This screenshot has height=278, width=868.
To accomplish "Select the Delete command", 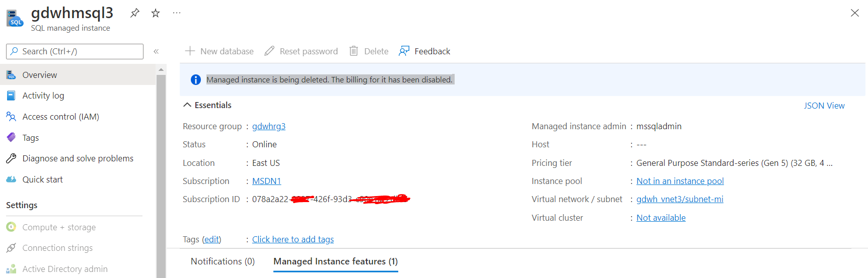I will click(x=369, y=51).
